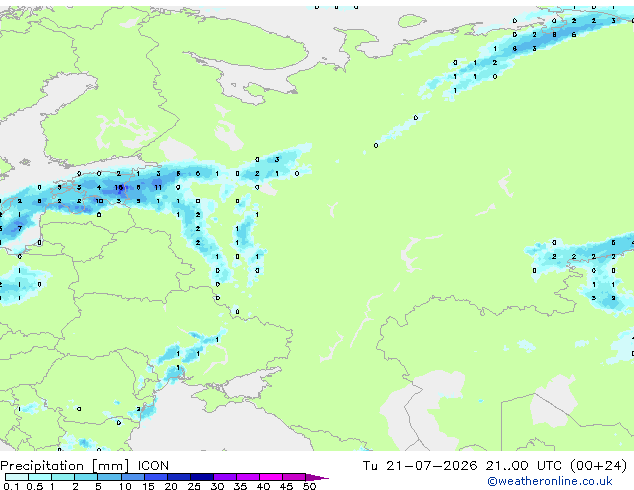Select the 25–30 mm dark blue legend swatch
The image size is (634, 490).
point(202,477)
